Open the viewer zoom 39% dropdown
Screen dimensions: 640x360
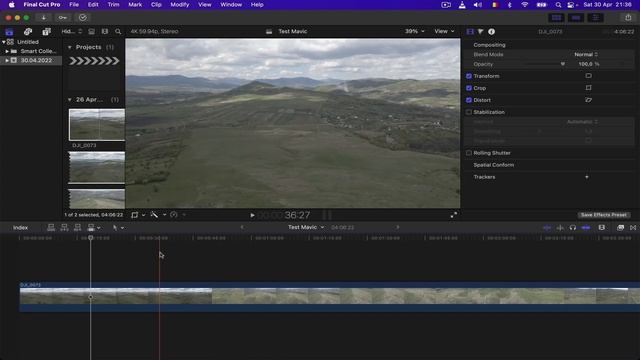(x=415, y=31)
